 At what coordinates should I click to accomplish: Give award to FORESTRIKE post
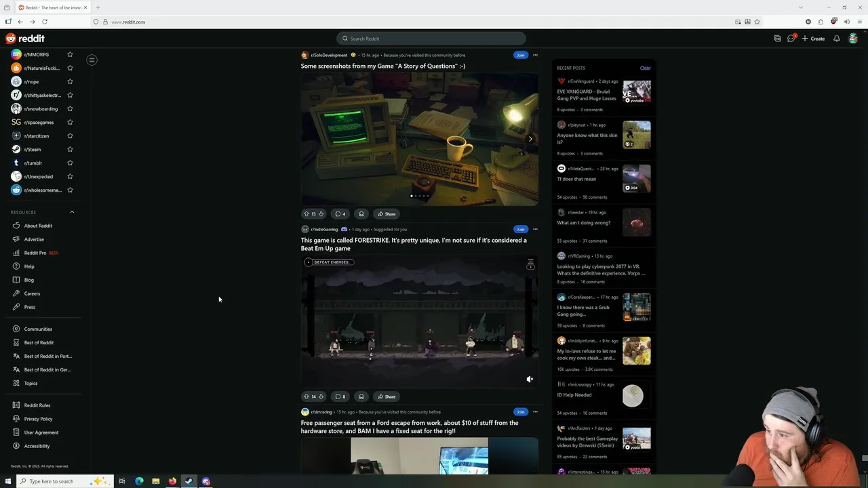[361, 396]
